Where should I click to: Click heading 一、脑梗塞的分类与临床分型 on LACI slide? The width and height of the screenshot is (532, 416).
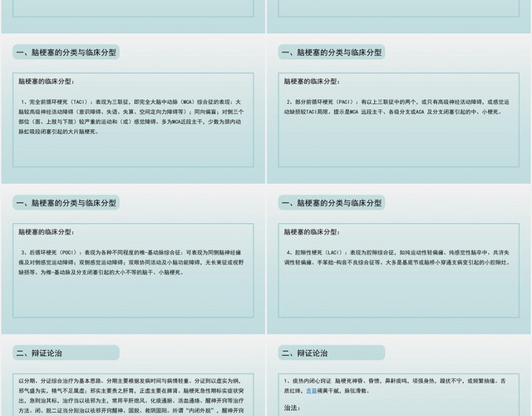tap(332, 203)
